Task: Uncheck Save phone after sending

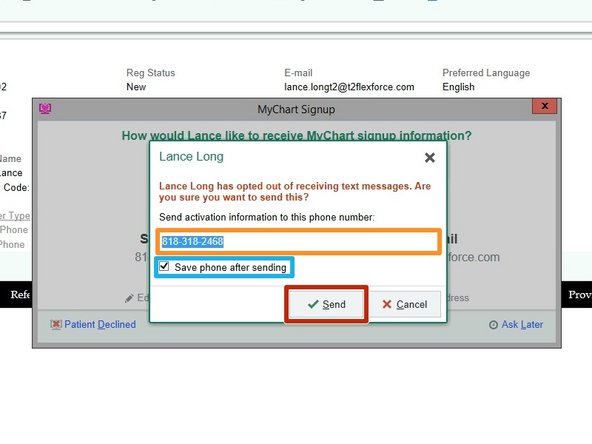Action: (164, 267)
